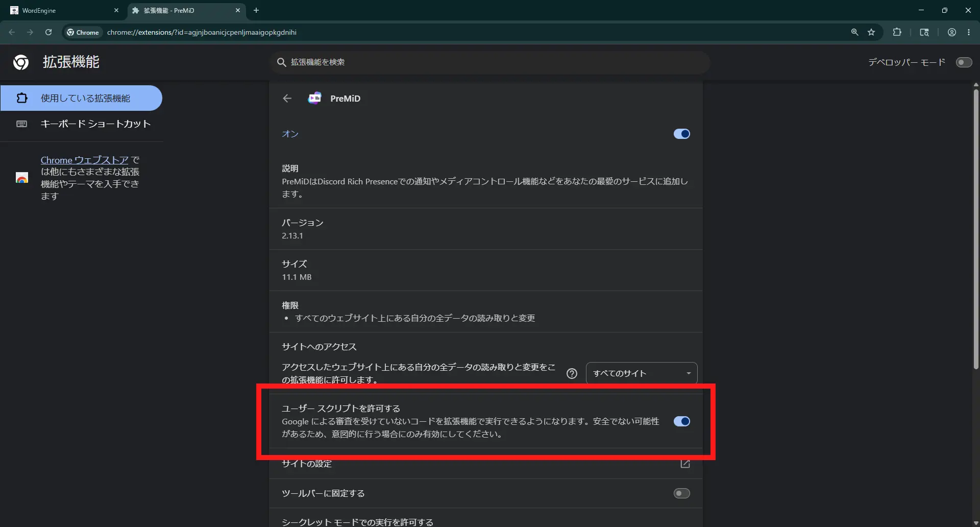Viewport: 980px width, 527px height.
Task: Click the scrollbar down arrow
Action: tap(976, 523)
